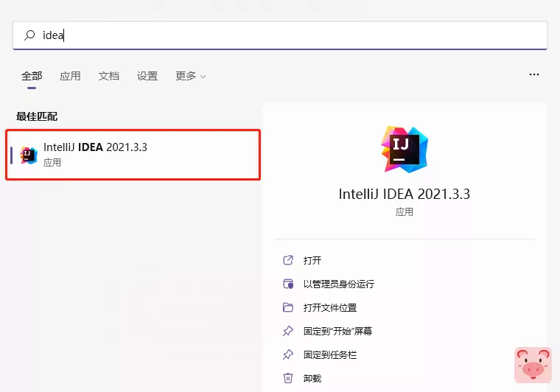The height and width of the screenshot is (392, 560).
Task: Expand the 更多 dropdown
Action: click(x=190, y=76)
